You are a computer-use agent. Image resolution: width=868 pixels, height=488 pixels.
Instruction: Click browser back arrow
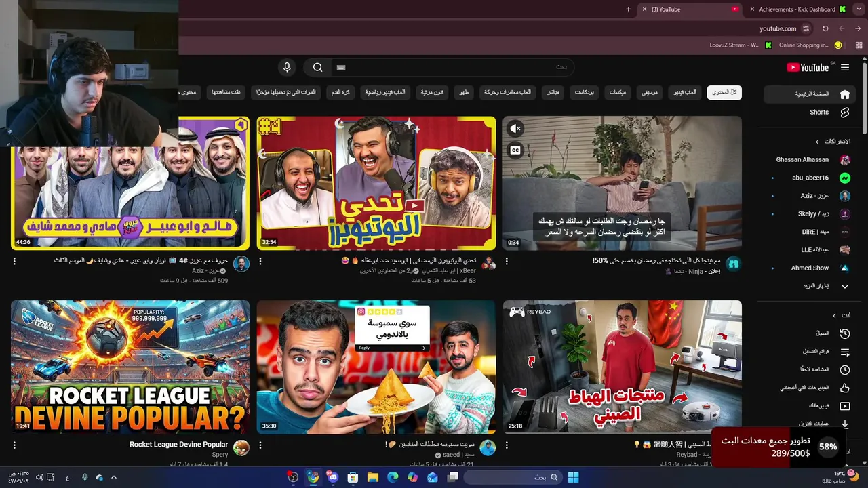pos(857,28)
